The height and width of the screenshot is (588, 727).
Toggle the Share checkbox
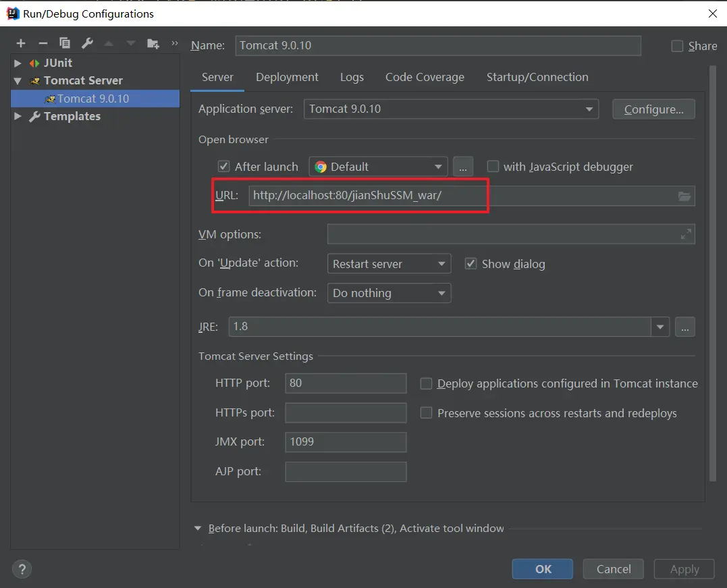[x=678, y=46]
